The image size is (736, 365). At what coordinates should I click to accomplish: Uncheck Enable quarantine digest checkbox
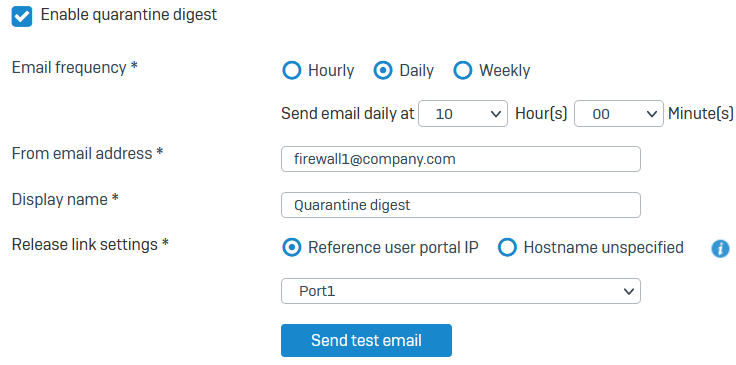tap(22, 16)
